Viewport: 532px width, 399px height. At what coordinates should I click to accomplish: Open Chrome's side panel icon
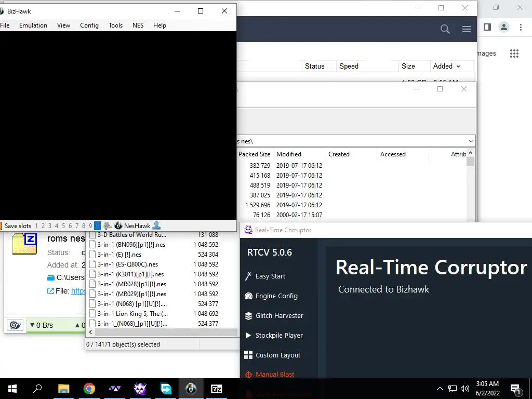[487, 27]
